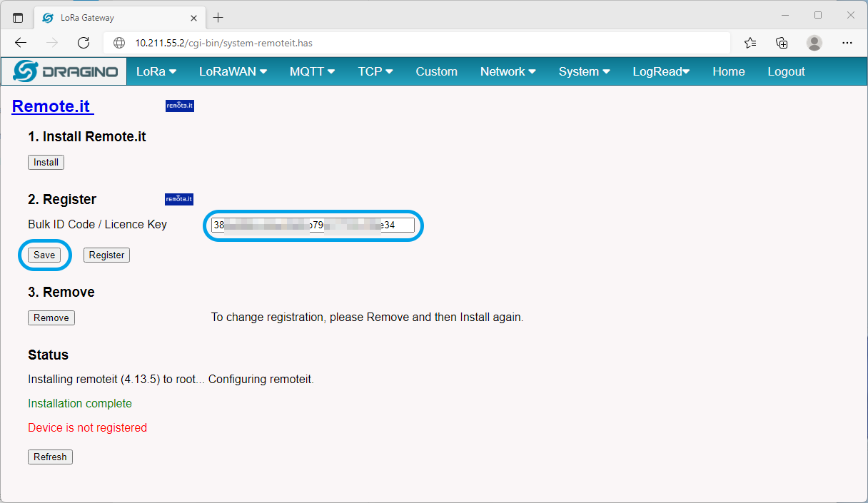
Task: Expand the LoRaWAN dropdown menu
Action: pyautogui.click(x=233, y=71)
